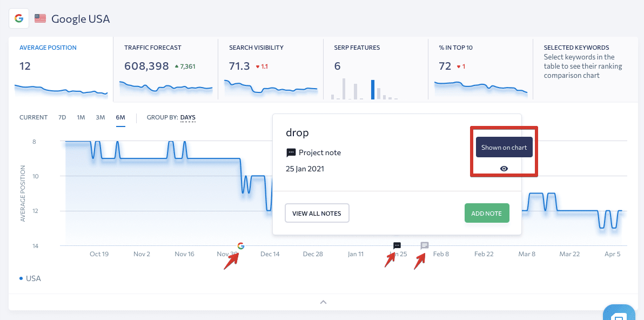Select the Average Position tab
644x320 pixels.
click(x=61, y=69)
